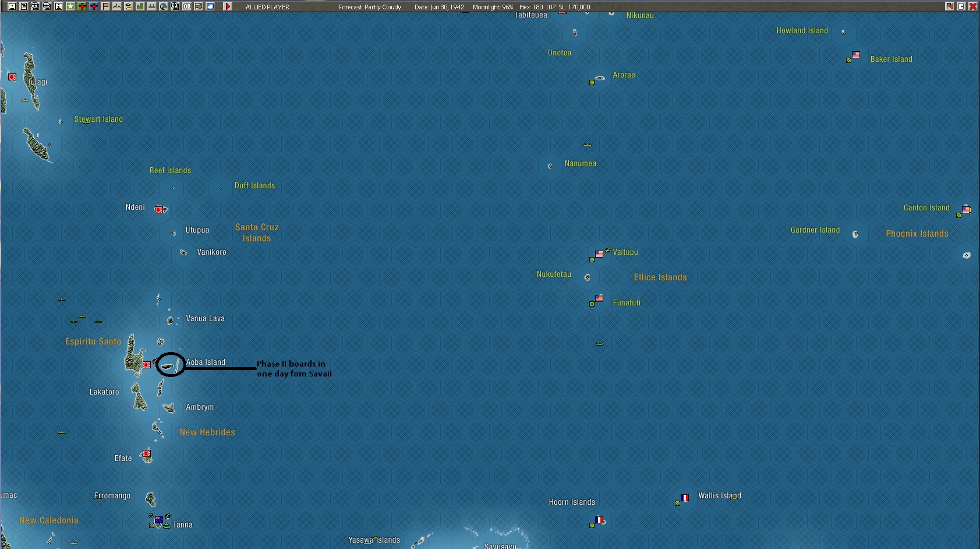The image size is (980, 549).
Task: Click the 'New Caledonia' region label
Action: point(49,520)
